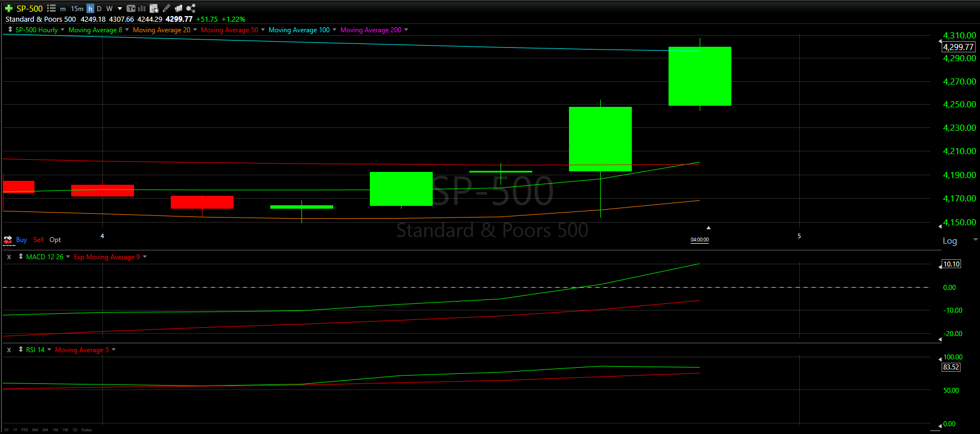Click the Buy link
Viewport: 980px width, 434px height.
pyautogui.click(x=21, y=240)
